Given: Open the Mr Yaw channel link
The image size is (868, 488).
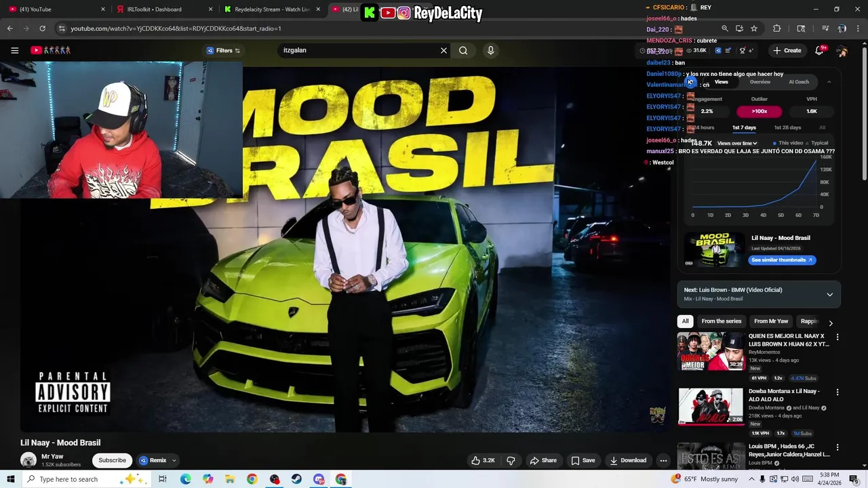Looking at the screenshot, I should pyautogui.click(x=52, y=457).
